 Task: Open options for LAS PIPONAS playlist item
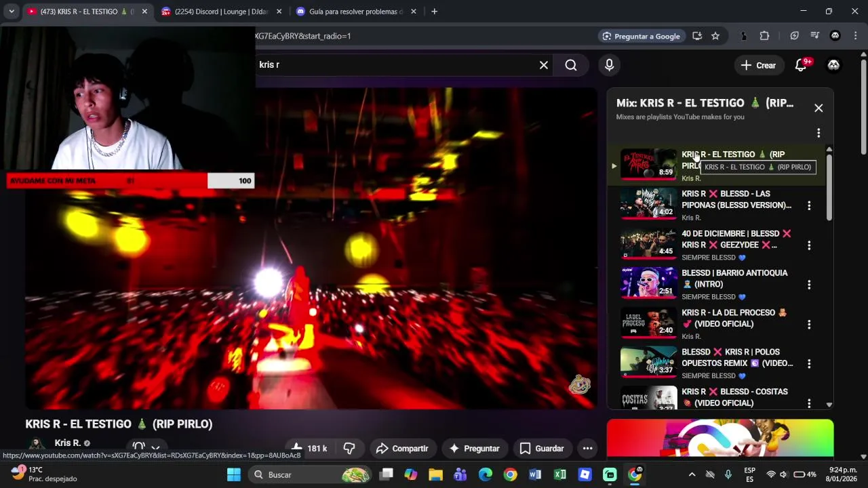pos(809,205)
